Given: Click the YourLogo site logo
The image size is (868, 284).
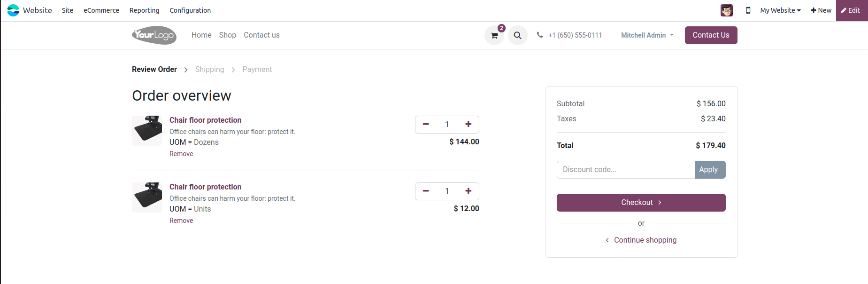Looking at the screenshot, I should (x=154, y=35).
